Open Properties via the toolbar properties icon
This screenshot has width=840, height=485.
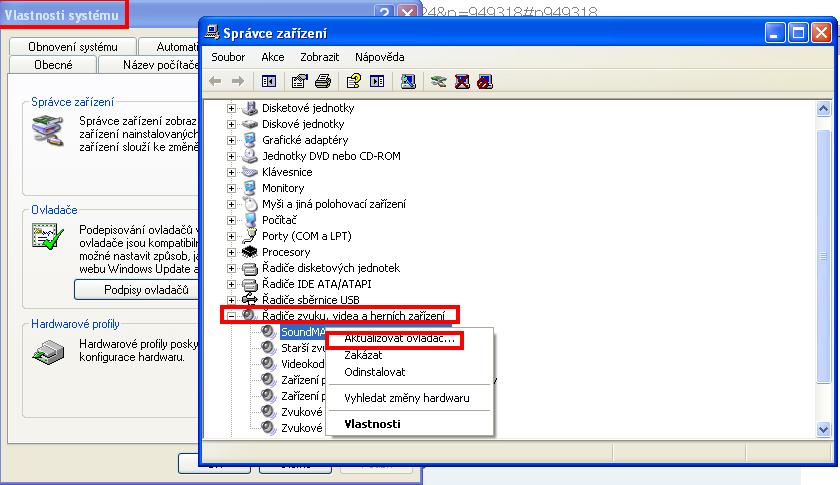coord(299,81)
